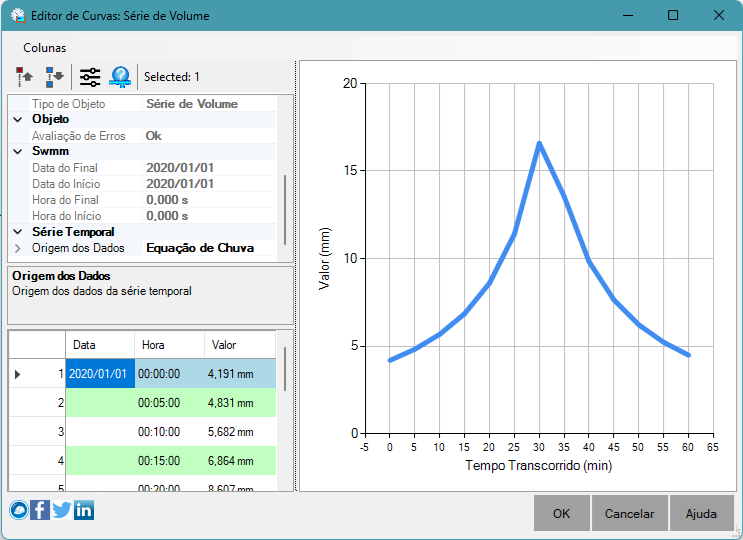Click the move row up icon
The height and width of the screenshot is (540, 743).
tap(25, 77)
